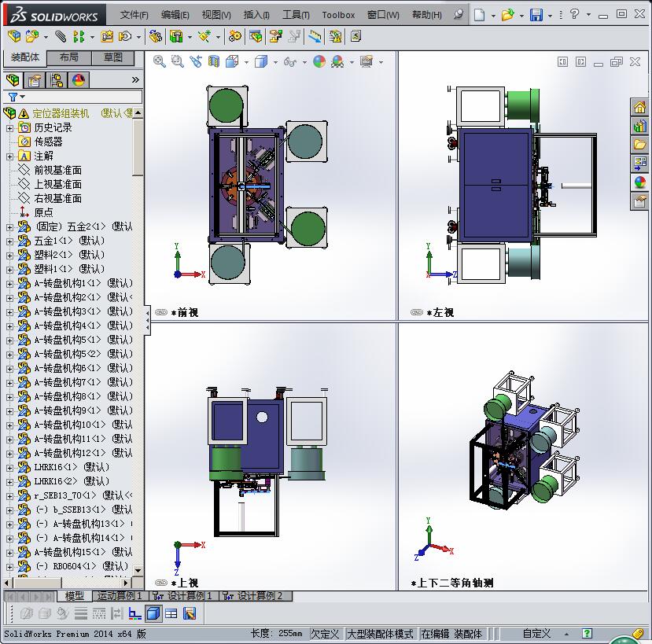Open the 插入(I) menu

click(256, 15)
